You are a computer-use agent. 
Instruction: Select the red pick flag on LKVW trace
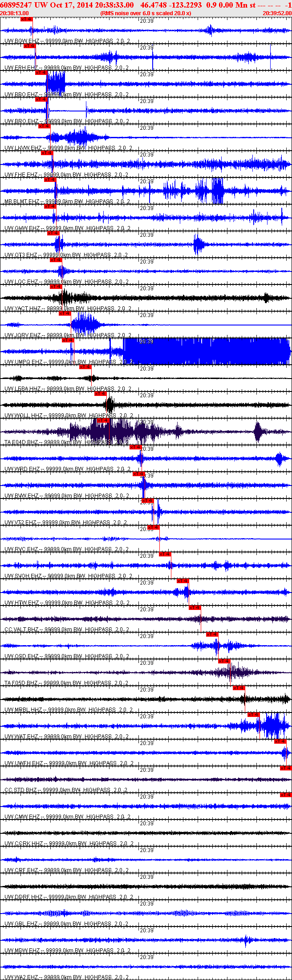tap(45, 126)
